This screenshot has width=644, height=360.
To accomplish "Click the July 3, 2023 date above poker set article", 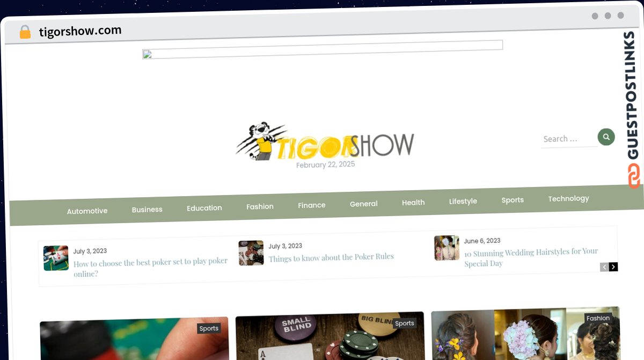I will tap(90, 251).
